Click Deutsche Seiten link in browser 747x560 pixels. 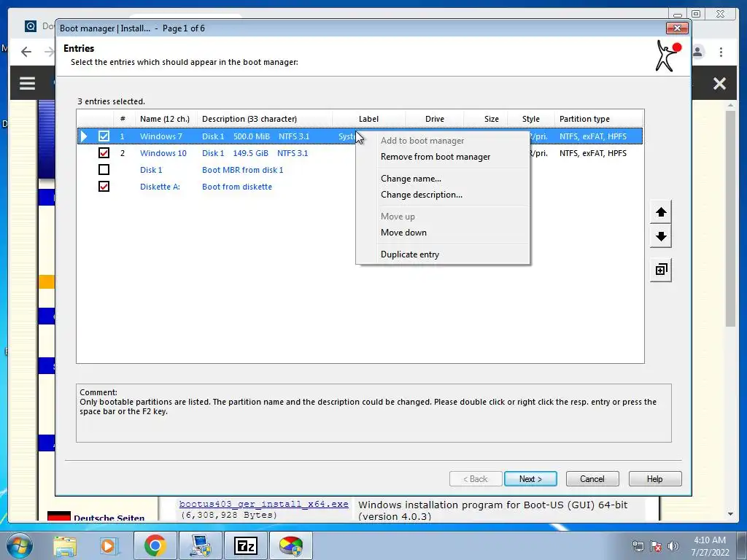(x=109, y=518)
